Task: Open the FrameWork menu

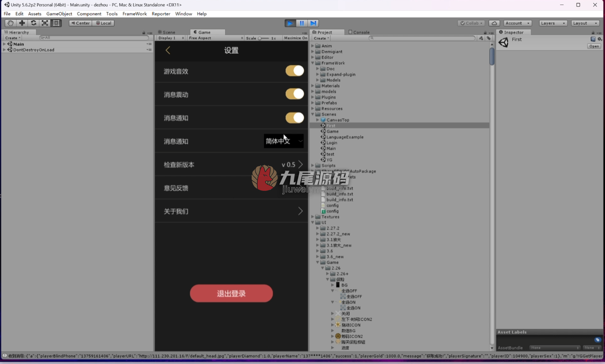Action: pyautogui.click(x=135, y=14)
